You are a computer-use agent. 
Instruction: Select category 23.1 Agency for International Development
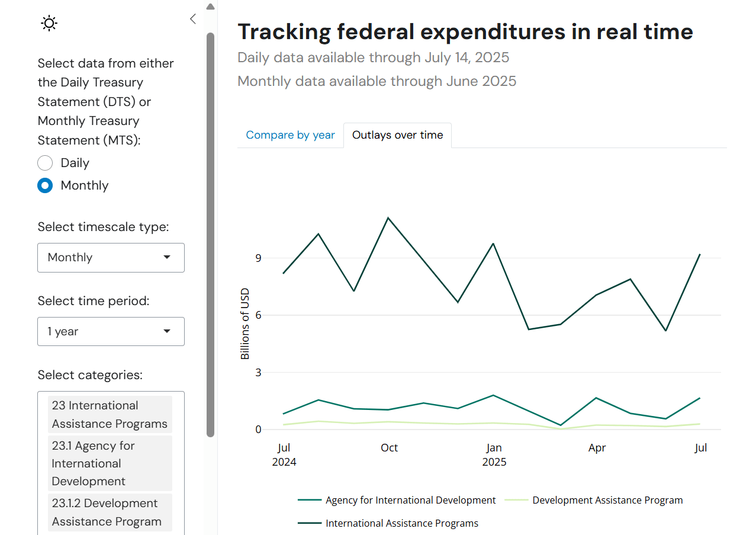110,463
